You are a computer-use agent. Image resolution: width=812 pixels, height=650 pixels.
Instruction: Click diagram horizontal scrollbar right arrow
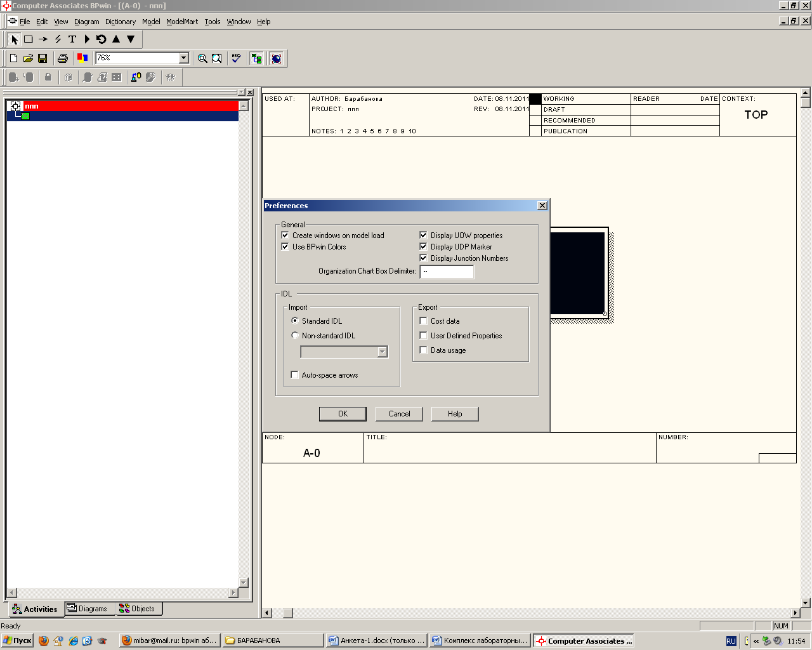[x=796, y=613]
